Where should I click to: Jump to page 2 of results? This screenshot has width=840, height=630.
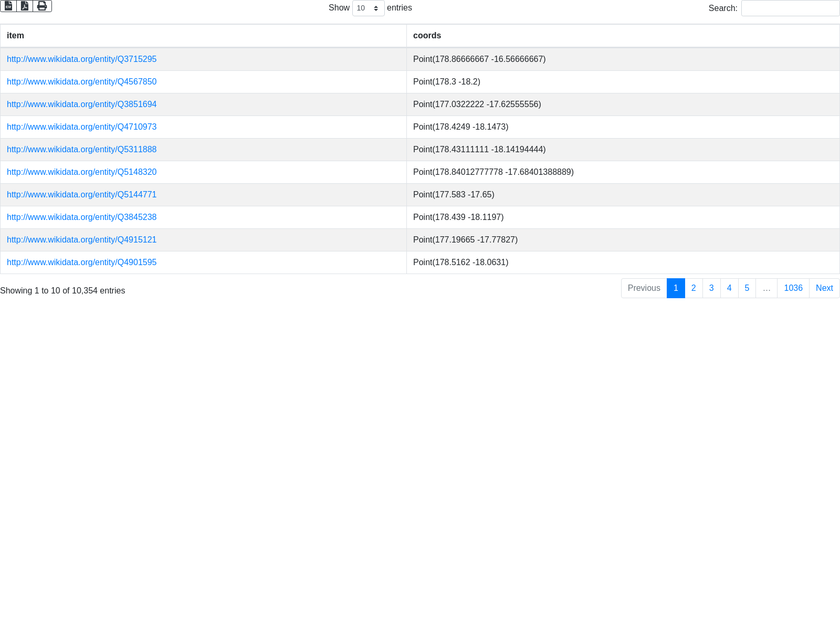[x=694, y=288]
